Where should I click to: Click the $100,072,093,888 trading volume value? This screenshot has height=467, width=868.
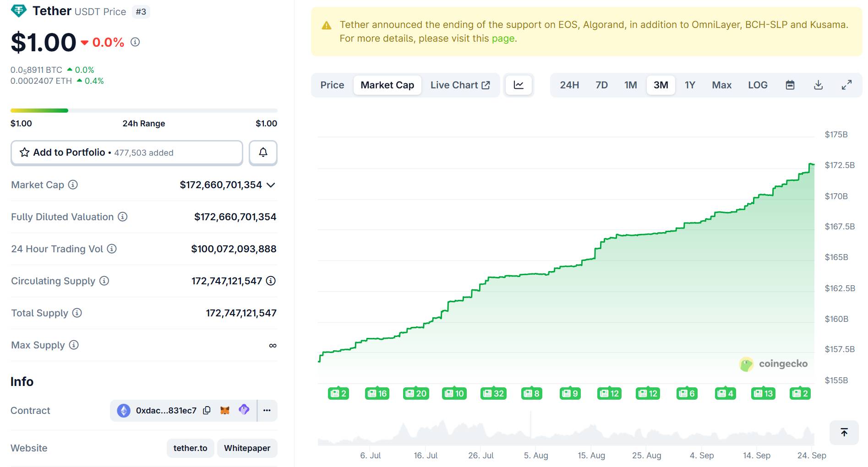pyautogui.click(x=234, y=249)
